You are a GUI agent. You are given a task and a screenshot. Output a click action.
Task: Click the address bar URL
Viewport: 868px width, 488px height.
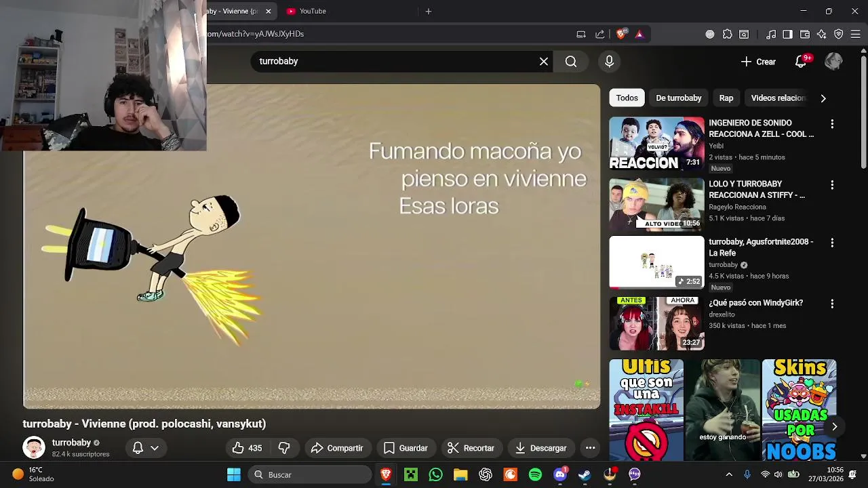point(255,34)
